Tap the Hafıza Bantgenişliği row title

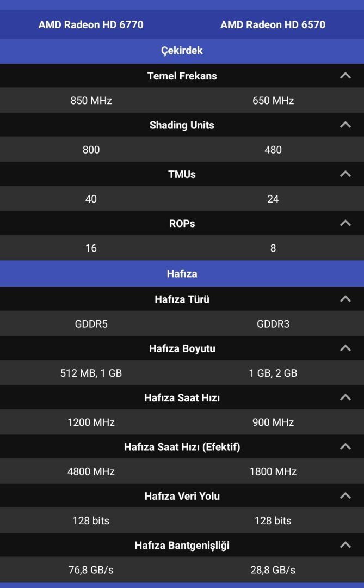click(x=182, y=545)
